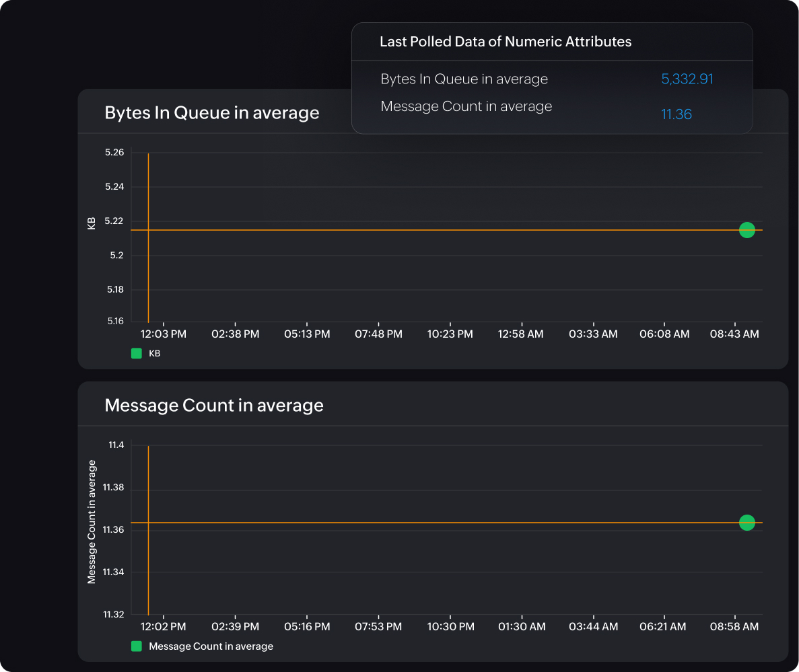Image resolution: width=799 pixels, height=672 pixels.
Task: Click the 02:38 PM axis timestamp
Action: [235, 334]
